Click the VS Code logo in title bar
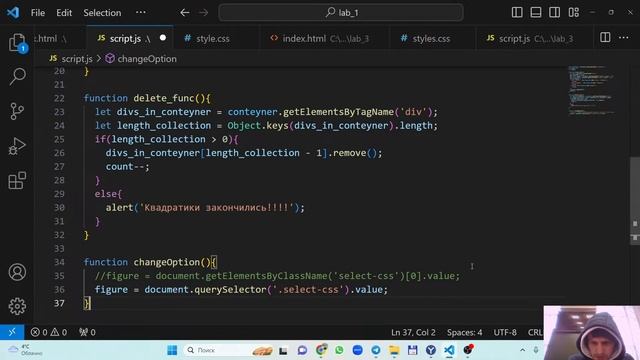The width and height of the screenshot is (640, 360). pyautogui.click(x=13, y=12)
